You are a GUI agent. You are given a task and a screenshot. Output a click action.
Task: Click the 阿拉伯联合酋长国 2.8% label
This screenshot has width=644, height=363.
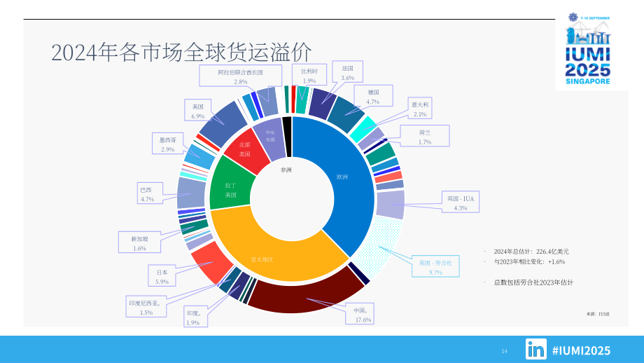(x=241, y=76)
